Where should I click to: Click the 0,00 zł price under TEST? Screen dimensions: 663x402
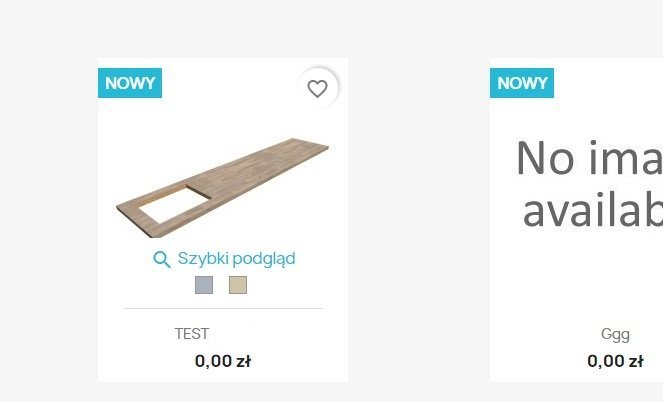[222, 361]
